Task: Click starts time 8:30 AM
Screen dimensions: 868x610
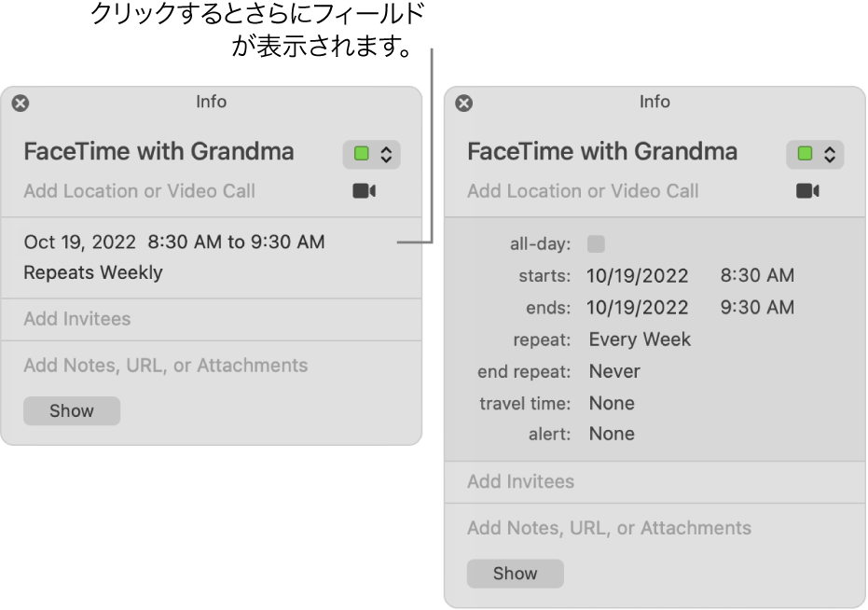Action: coord(757,275)
